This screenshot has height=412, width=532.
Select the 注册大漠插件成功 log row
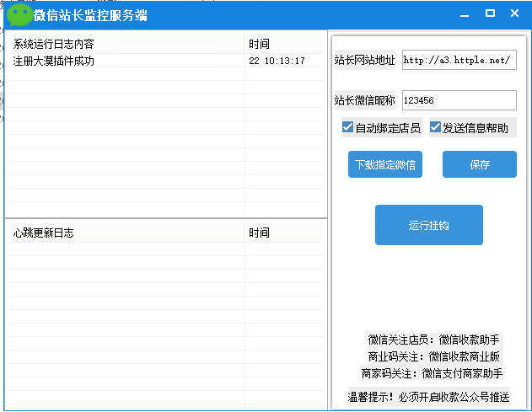165,61
